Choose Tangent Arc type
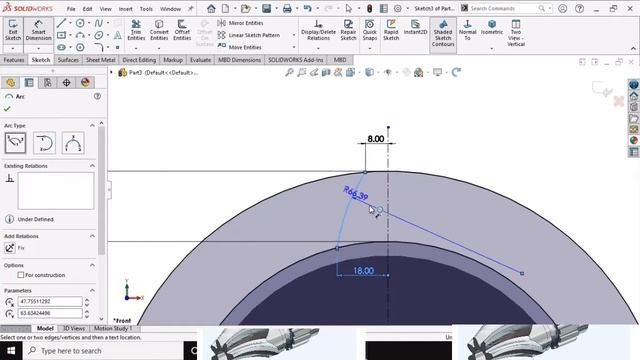640x360 pixels. pos(44,142)
